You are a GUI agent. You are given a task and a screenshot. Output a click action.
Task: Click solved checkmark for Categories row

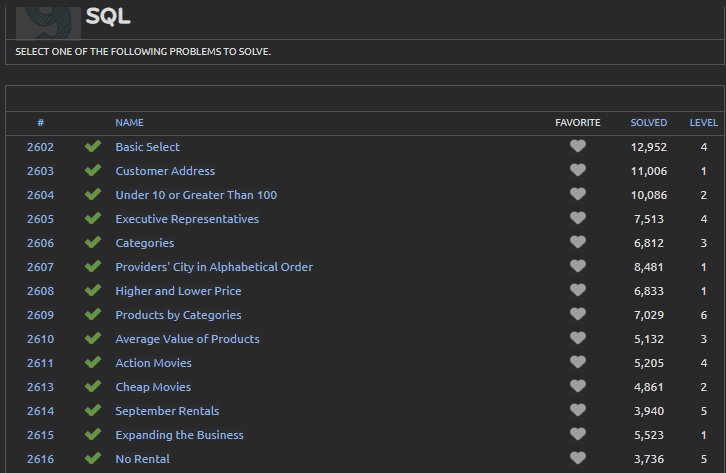point(93,243)
